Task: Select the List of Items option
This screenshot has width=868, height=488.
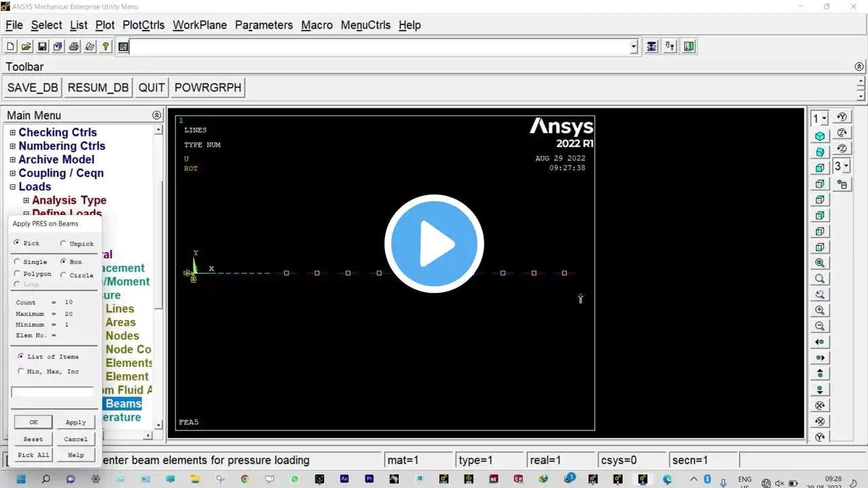Action: tap(21, 357)
